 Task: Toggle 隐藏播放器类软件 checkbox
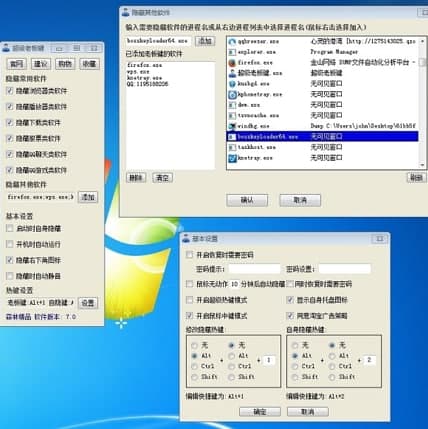(10, 107)
